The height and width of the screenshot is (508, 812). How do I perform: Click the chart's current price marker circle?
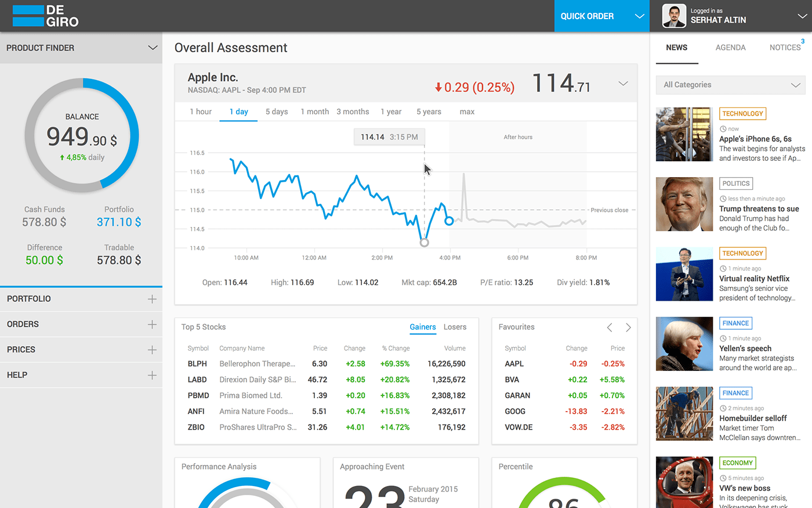[449, 221]
